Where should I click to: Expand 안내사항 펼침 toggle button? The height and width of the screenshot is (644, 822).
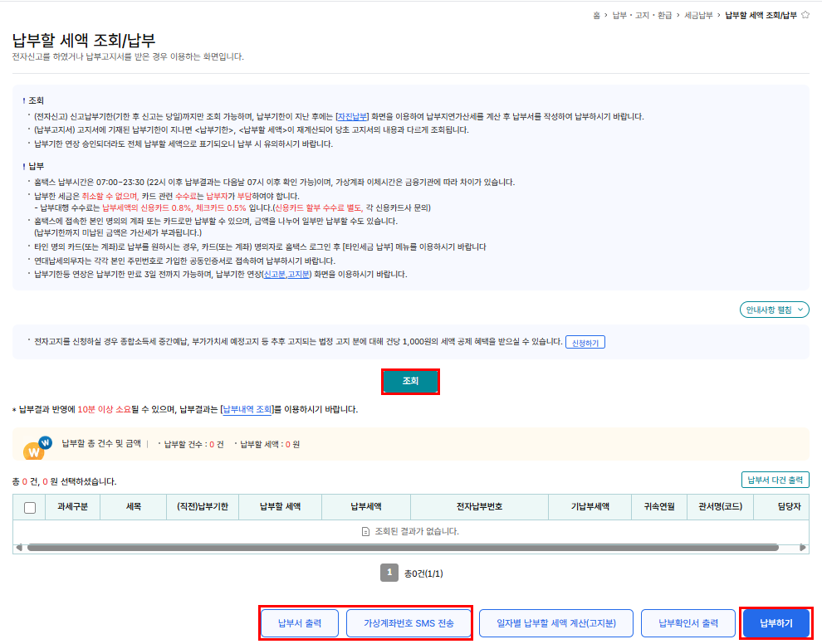click(774, 310)
